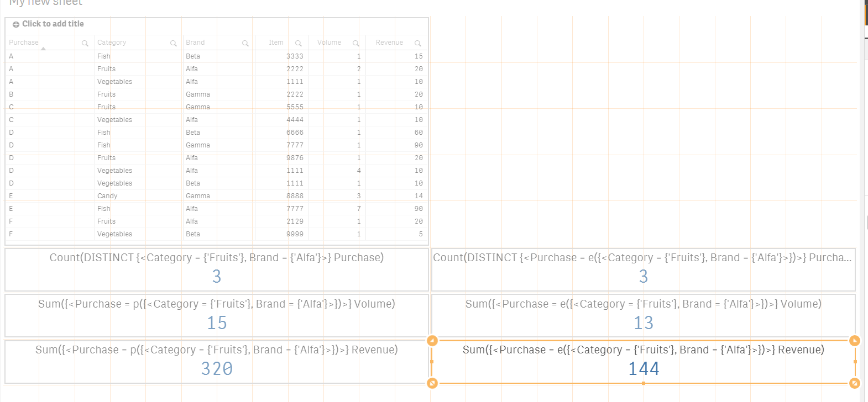Click to add title on the table
The width and height of the screenshot is (868, 402).
53,24
